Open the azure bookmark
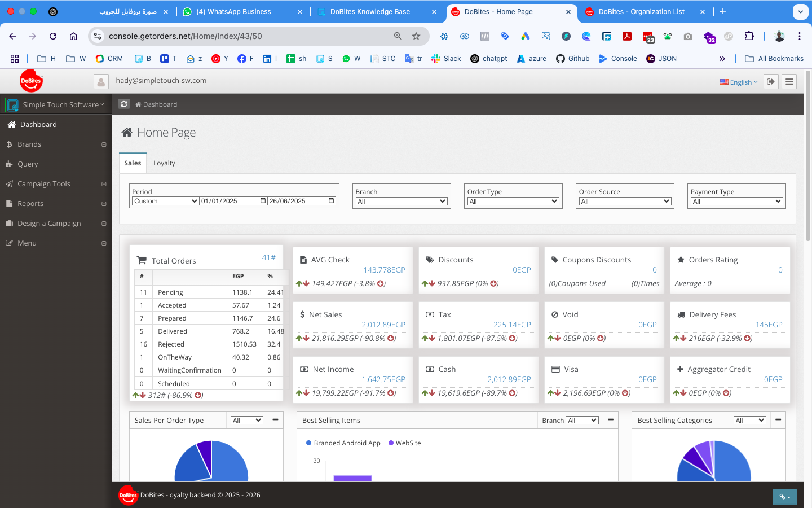 (532, 59)
